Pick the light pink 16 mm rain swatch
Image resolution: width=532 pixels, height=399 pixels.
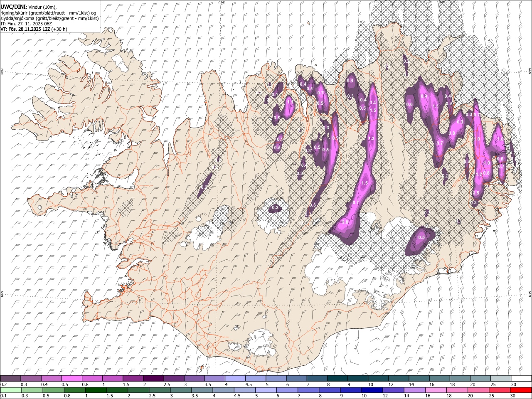tap(436, 390)
